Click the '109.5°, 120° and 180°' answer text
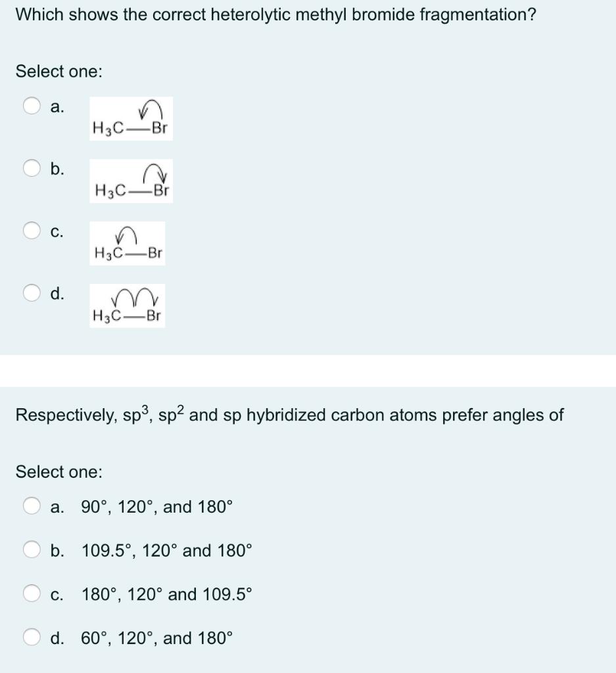This screenshot has width=616, height=673. tap(166, 551)
